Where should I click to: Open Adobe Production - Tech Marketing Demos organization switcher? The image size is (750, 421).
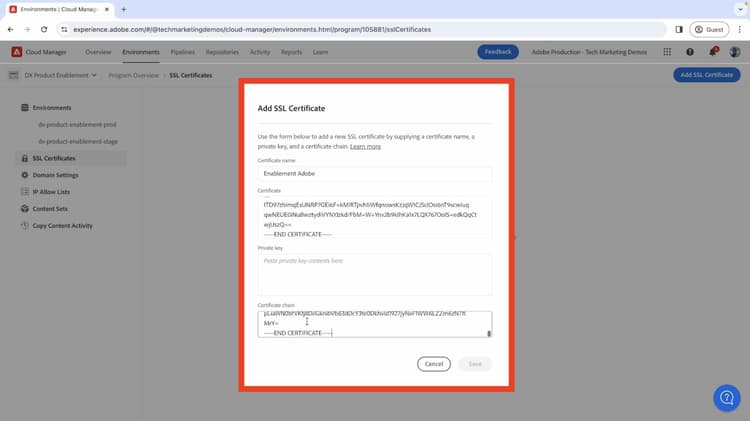pos(589,52)
